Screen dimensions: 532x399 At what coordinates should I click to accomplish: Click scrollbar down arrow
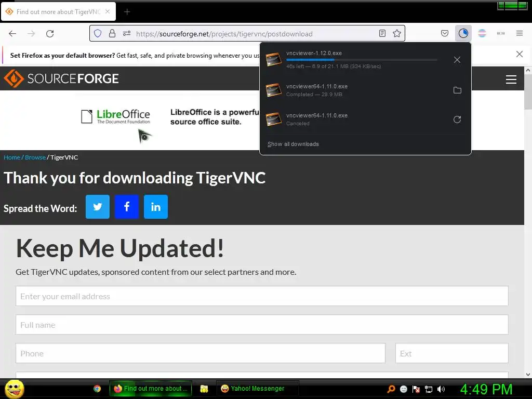(x=528, y=375)
